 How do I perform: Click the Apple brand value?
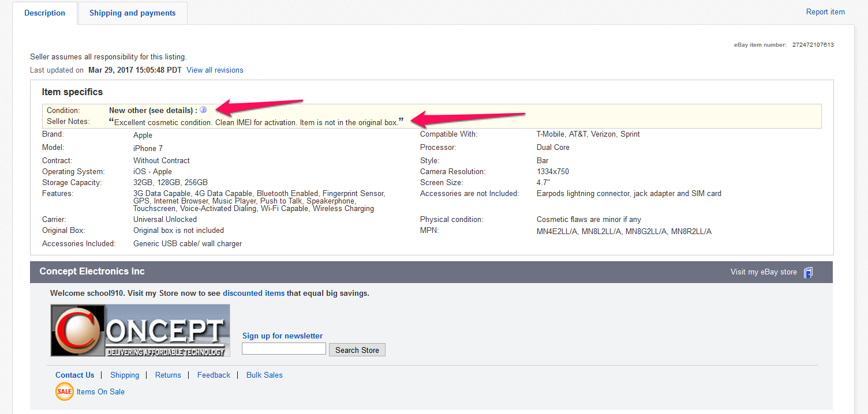pos(143,135)
